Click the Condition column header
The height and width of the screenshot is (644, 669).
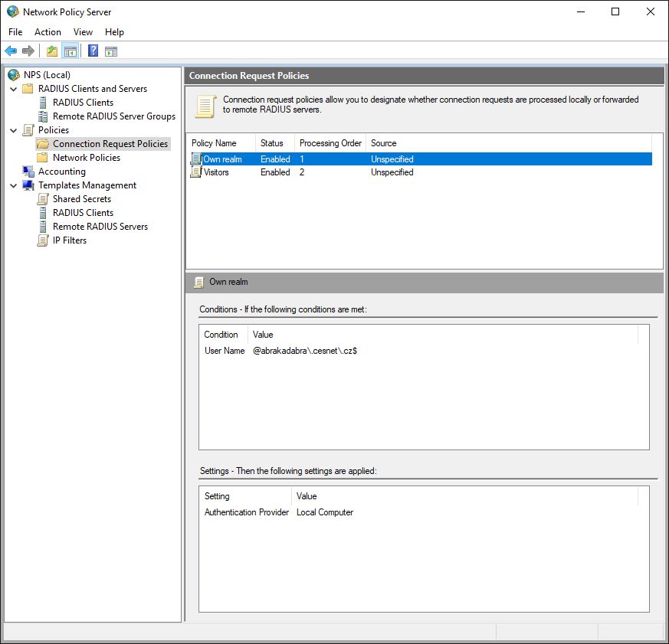pyautogui.click(x=224, y=335)
